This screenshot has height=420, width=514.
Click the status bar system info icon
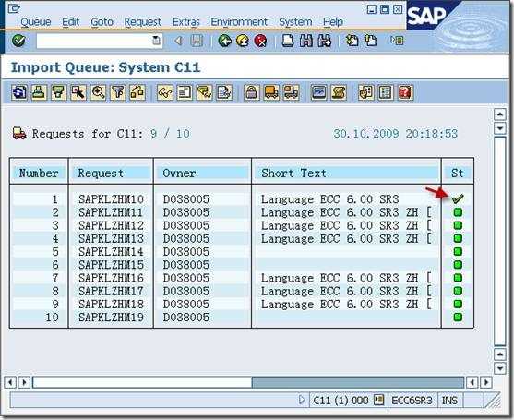coord(378,400)
